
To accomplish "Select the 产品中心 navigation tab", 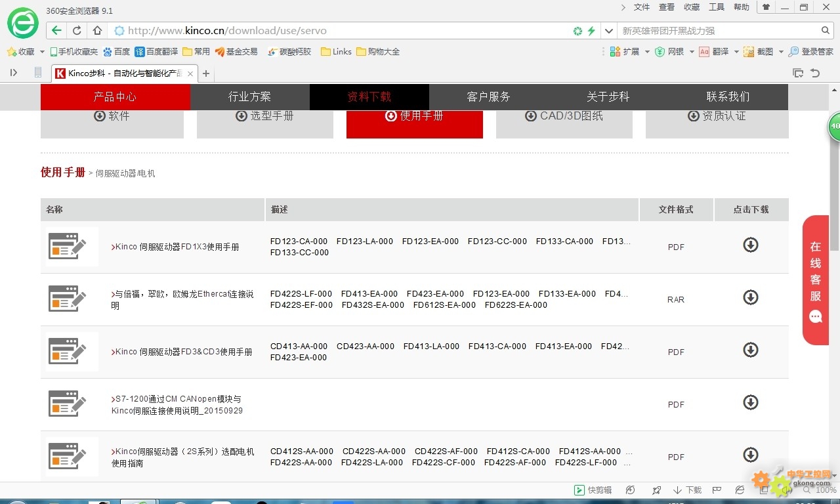I will (115, 96).
